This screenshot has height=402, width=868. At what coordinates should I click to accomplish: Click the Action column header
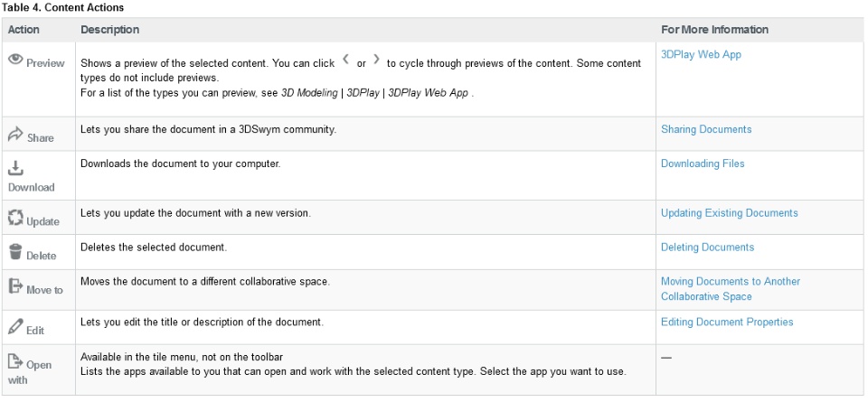point(24,29)
